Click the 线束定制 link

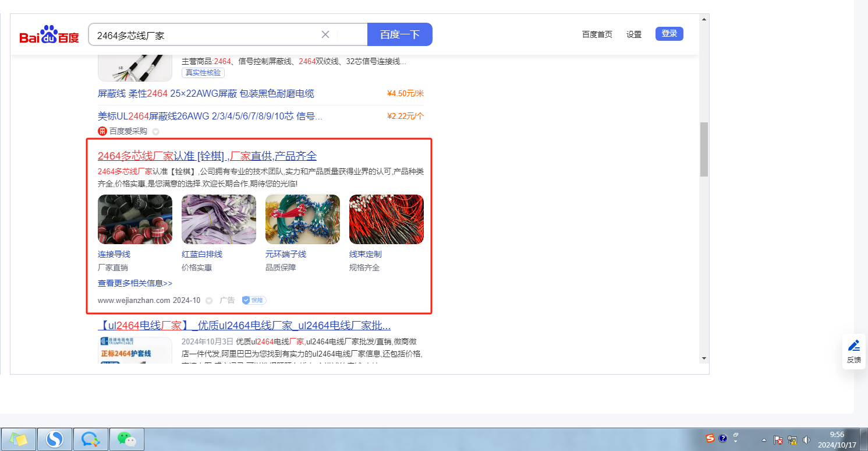click(x=366, y=254)
